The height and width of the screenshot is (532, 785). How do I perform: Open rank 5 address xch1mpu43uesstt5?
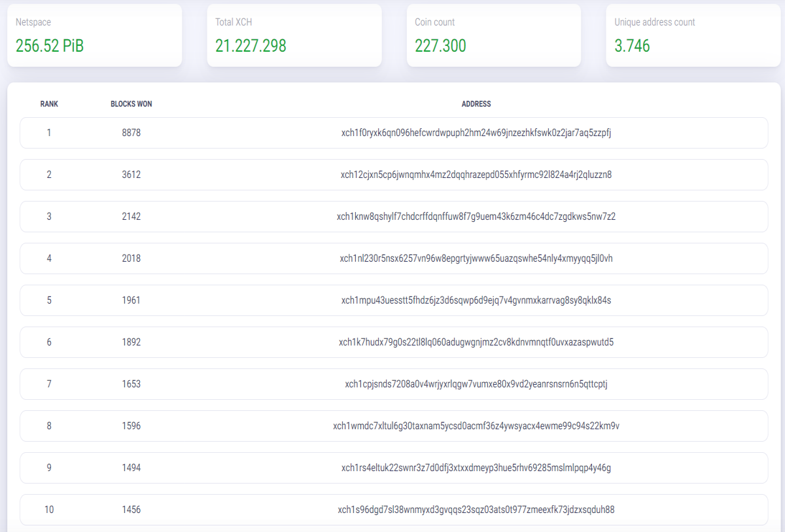click(x=476, y=300)
